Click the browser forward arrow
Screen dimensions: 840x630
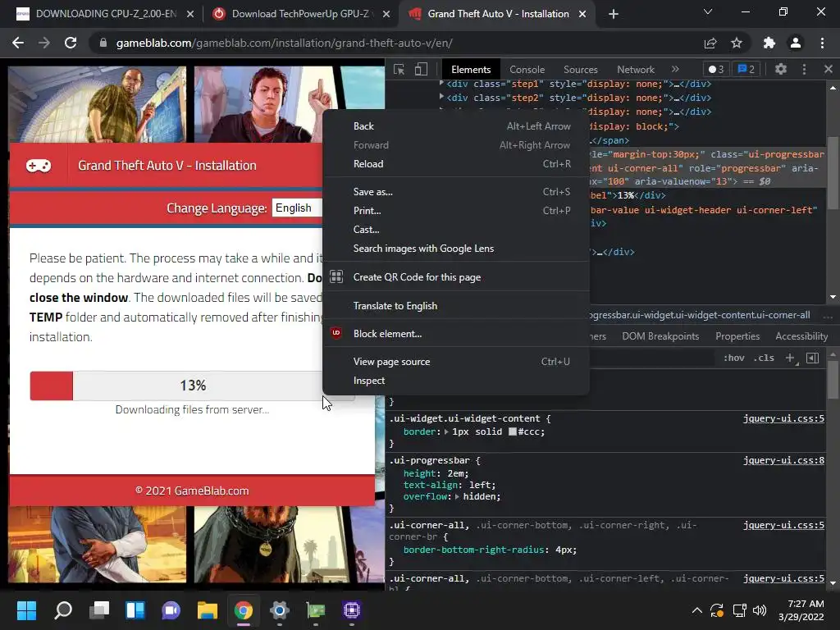click(44, 43)
